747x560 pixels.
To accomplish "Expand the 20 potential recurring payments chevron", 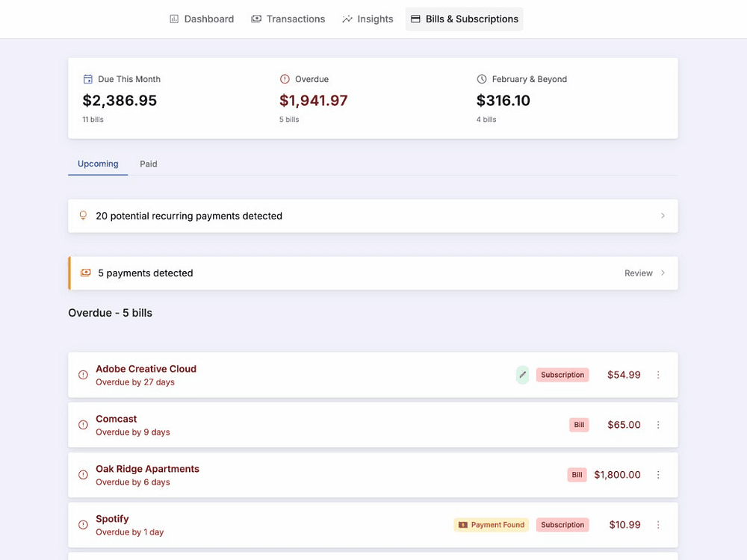I will 663,216.
